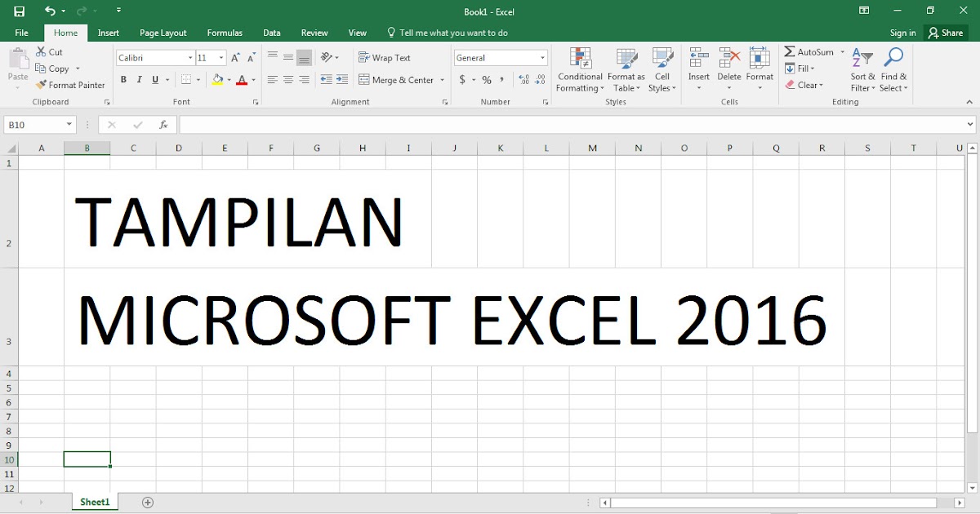
Task: Toggle Wrap Text for the cell
Action: (x=385, y=58)
